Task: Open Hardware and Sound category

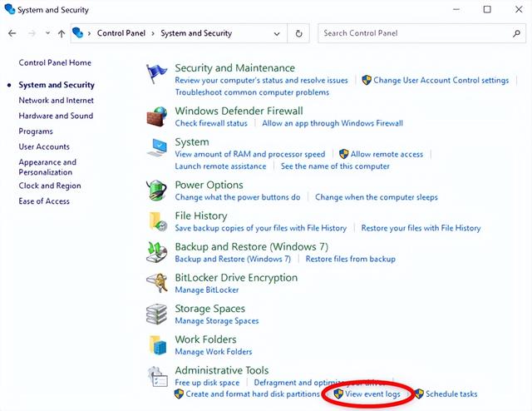Action: point(56,116)
